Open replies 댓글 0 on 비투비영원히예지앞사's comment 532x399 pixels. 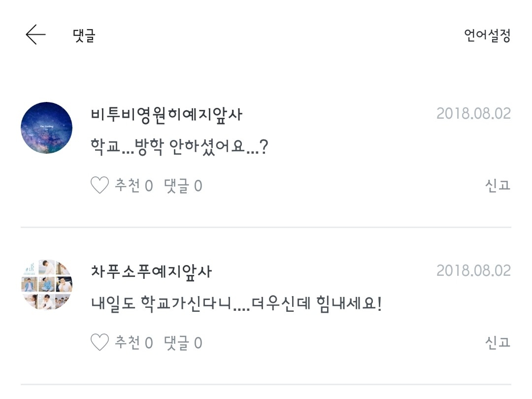[183, 186]
